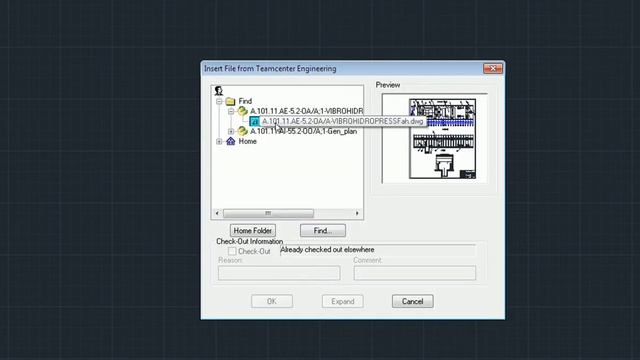
Task: Click the horizontal scrollbar thumb
Action: tap(268, 213)
